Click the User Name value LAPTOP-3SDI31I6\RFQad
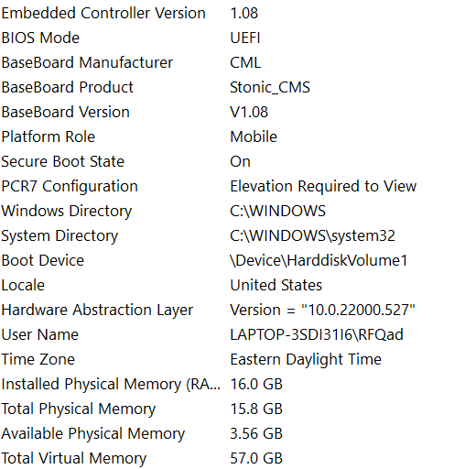This screenshot has width=476, height=469. click(x=317, y=334)
